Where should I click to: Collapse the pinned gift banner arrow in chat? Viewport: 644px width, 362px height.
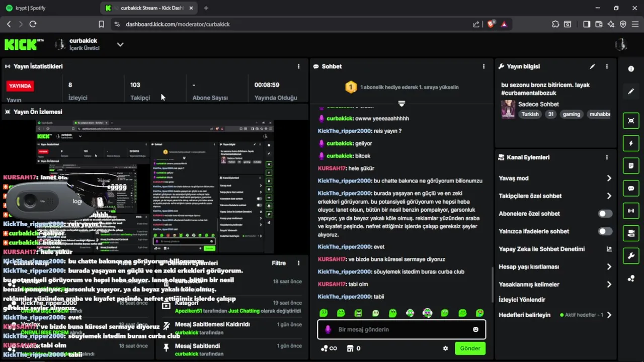coord(401,104)
